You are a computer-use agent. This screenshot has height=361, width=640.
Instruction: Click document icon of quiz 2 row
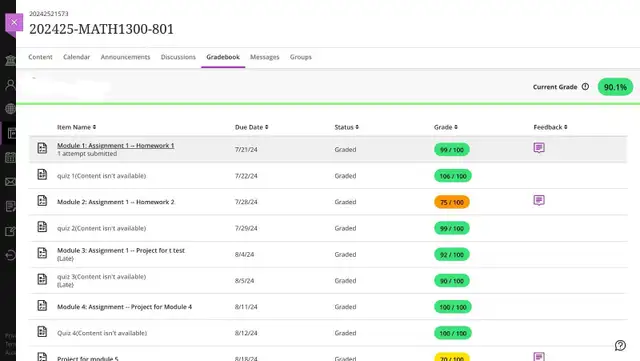[42, 227]
